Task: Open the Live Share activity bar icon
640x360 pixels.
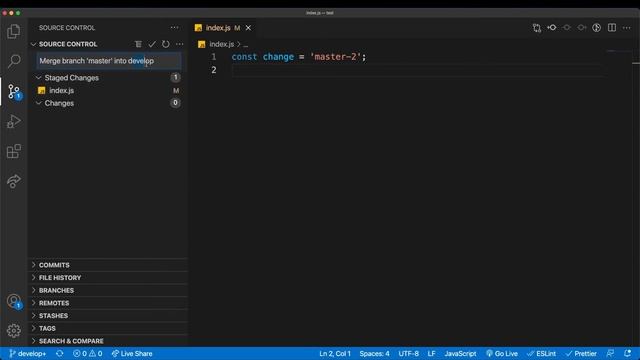Action: click(x=13, y=181)
